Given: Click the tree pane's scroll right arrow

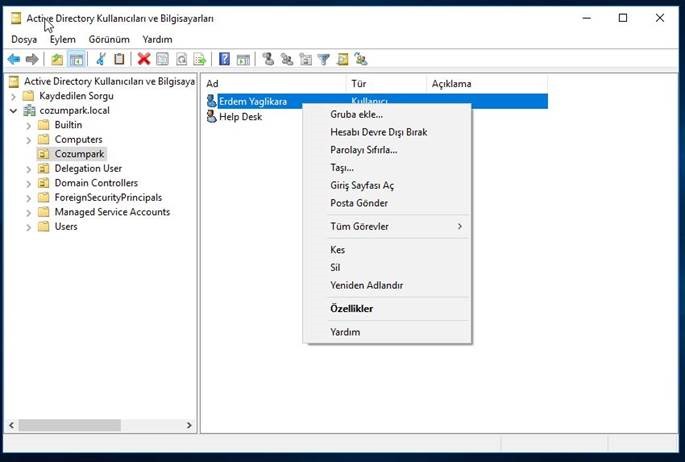Looking at the screenshot, I should (189, 425).
